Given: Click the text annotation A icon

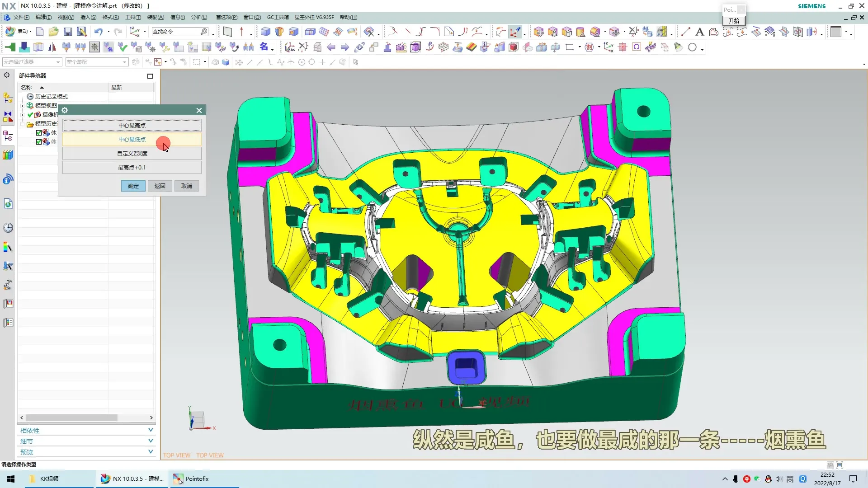Looking at the screenshot, I should (699, 32).
